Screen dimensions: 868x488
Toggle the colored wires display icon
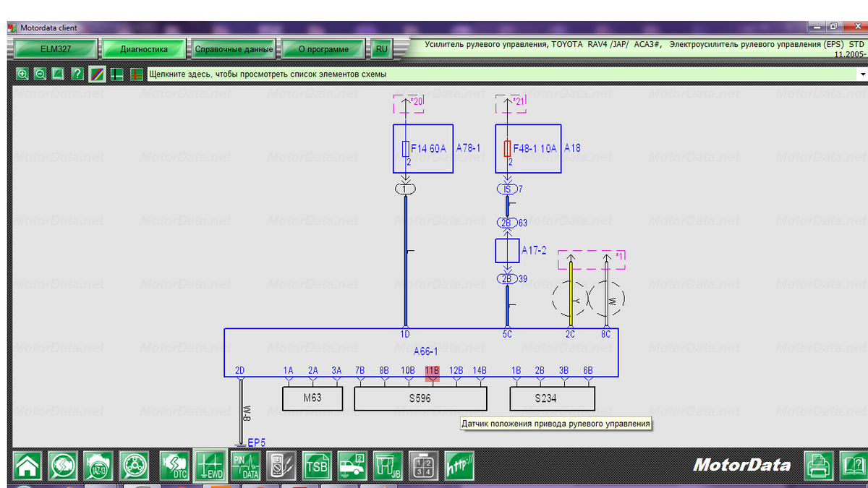(x=98, y=74)
